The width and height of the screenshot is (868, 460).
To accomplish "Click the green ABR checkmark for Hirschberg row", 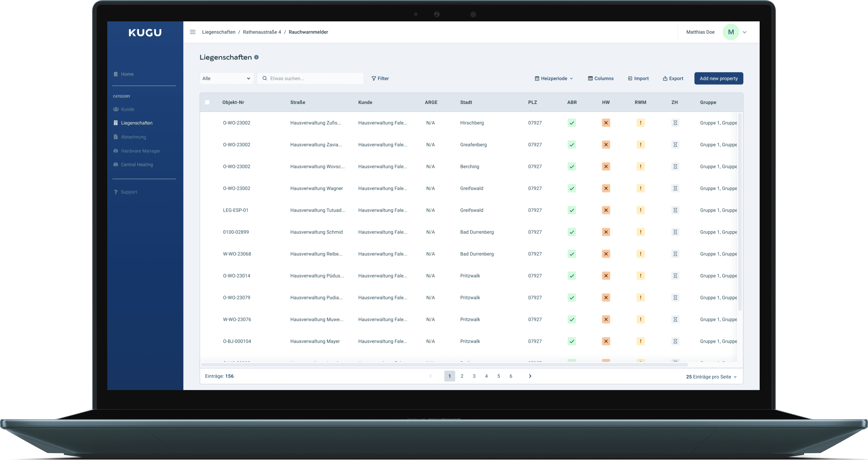I will click(572, 123).
